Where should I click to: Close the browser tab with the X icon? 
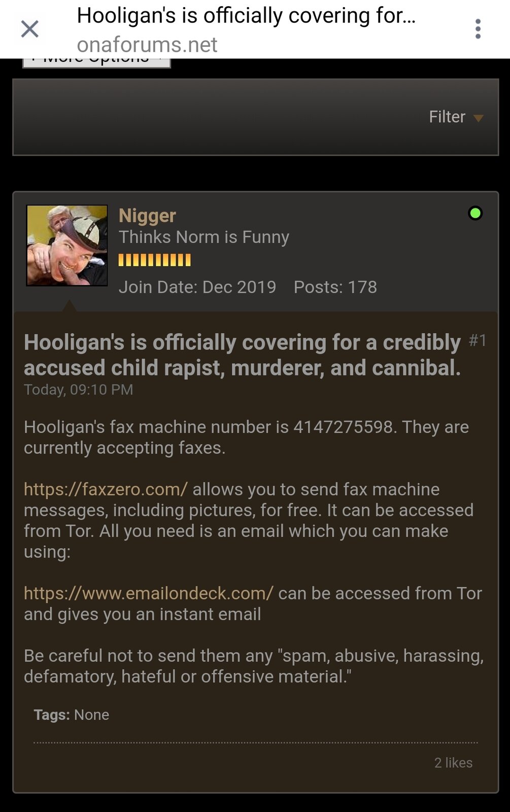click(30, 29)
